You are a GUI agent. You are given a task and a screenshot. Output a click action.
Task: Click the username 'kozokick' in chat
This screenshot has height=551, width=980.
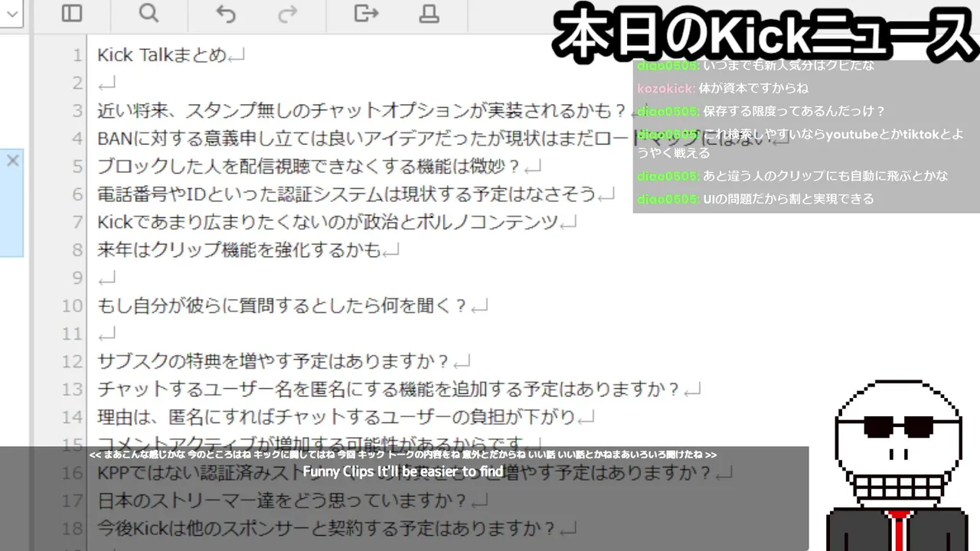coord(665,88)
